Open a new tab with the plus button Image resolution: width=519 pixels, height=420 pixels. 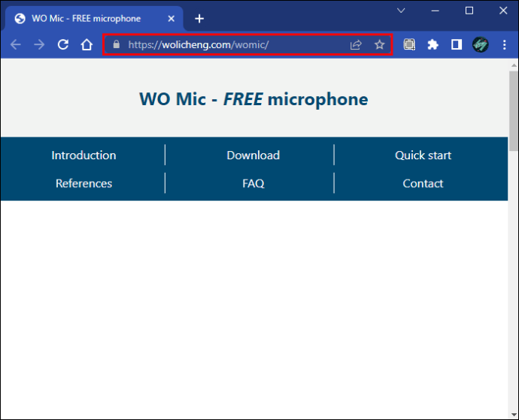[199, 19]
